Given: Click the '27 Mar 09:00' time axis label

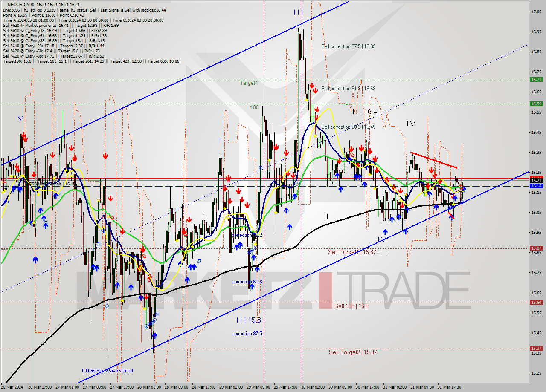Looking at the screenshot, I should click(94, 387).
